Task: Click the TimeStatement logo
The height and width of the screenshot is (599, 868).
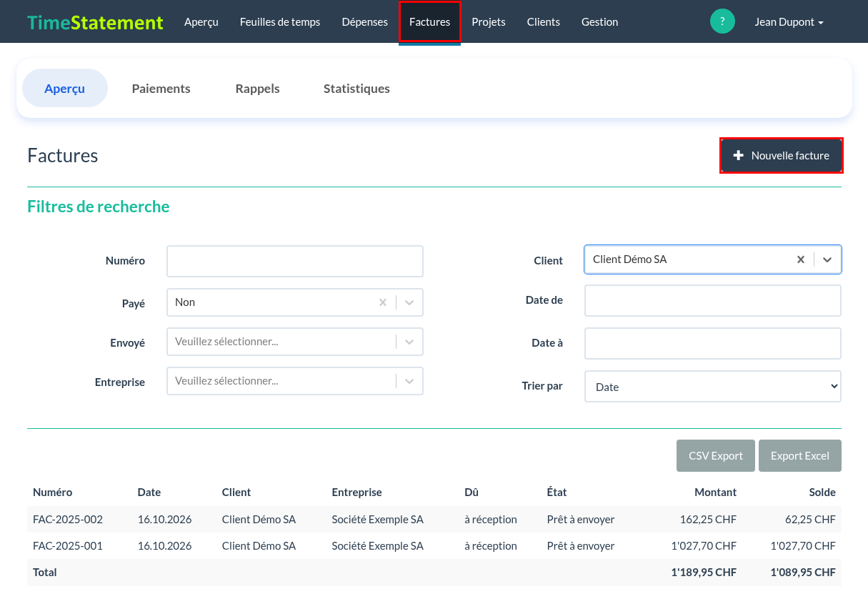Action: click(x=95, y=22)
